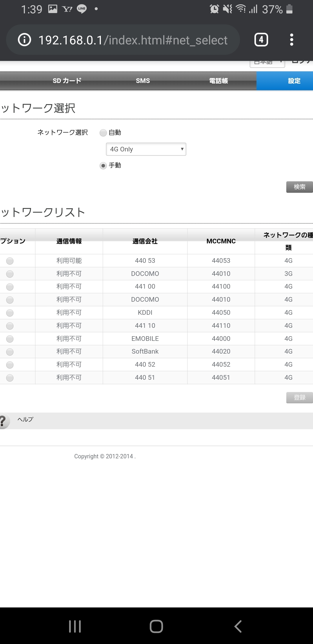Click the 検索 search button
This screenshot has width=313, height=644.
(x=299, y=187)
